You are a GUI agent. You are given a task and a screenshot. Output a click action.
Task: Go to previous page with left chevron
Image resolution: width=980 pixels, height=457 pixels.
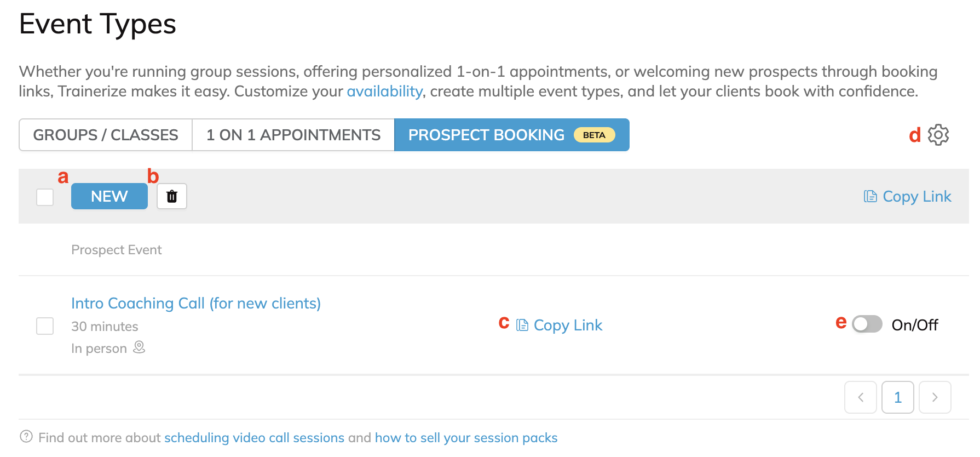860,397
